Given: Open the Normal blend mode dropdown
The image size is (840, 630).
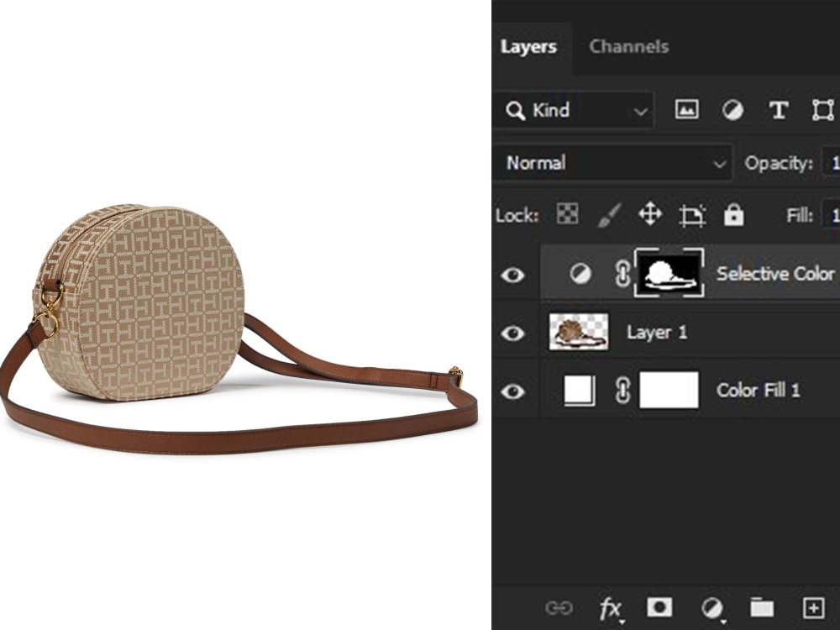Looking at the screenshot, I should [612, 163].
